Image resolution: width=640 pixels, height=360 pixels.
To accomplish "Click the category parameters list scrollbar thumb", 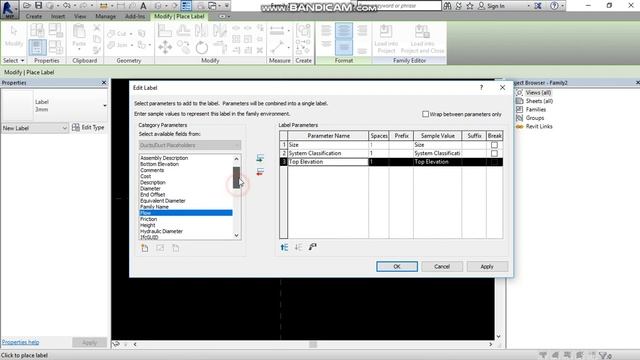I will [236, 177].
